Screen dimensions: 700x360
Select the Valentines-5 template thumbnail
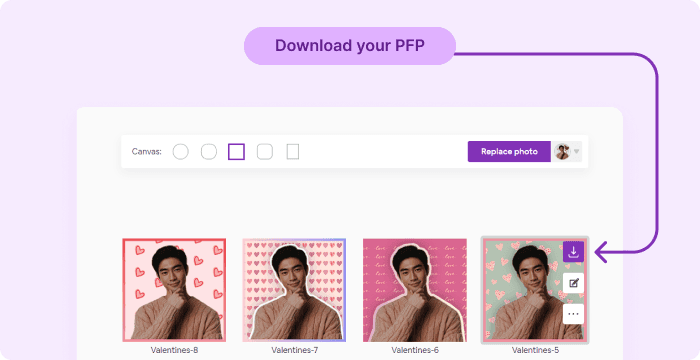[x=535, y=290]
